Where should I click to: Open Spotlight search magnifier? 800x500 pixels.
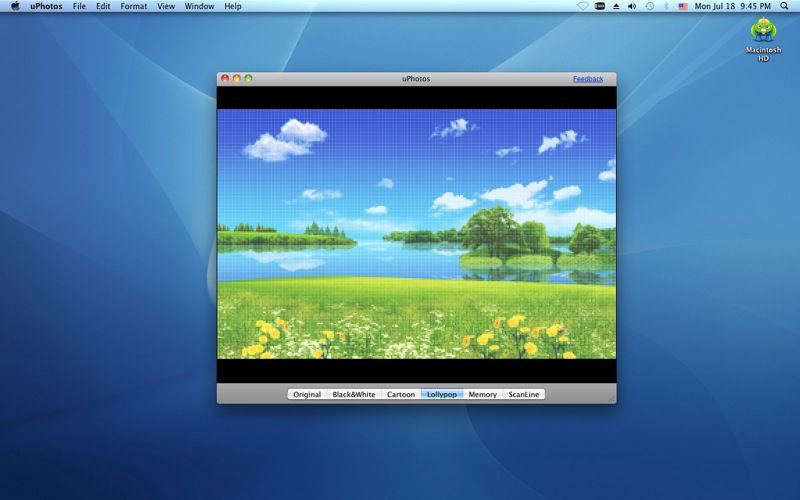[784, 6]
